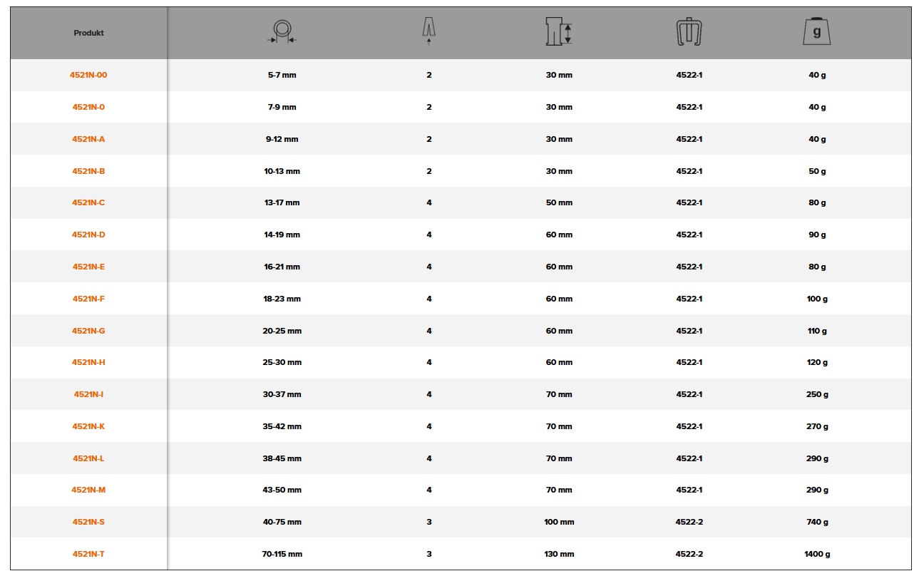The height and width of the screenshot is (576, 924).
Task: Click the weight header icon
Action: pos(817,32)
